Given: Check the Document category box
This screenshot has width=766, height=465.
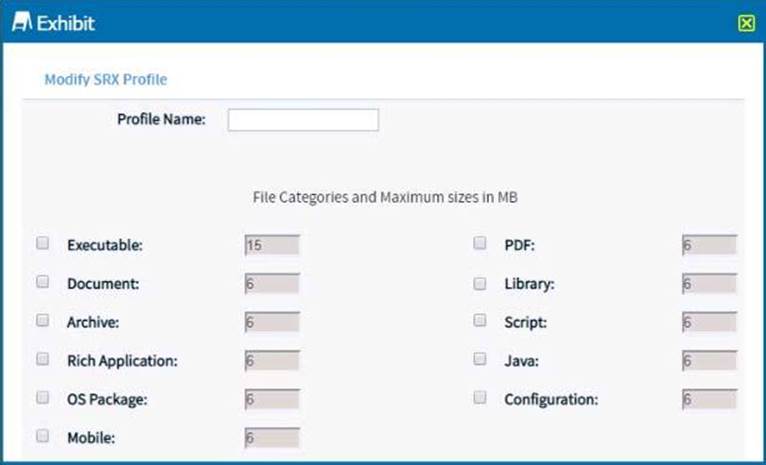Looking at the screenshot, I should click(43, 282).
